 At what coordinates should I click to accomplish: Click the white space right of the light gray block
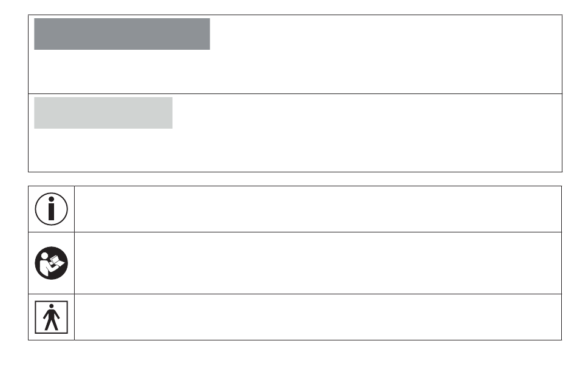coord(367,113)
